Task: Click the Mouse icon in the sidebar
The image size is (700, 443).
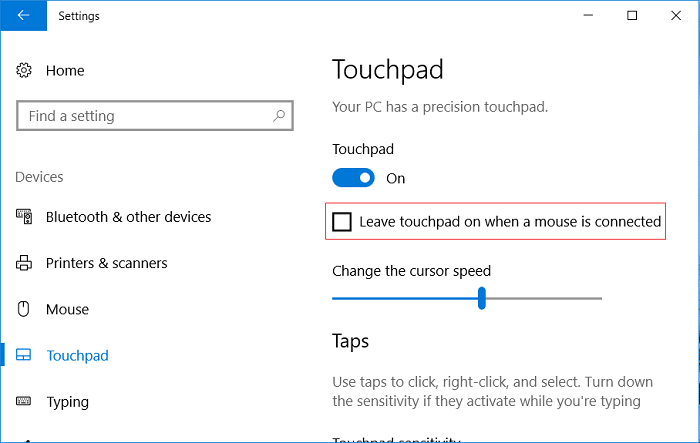Action: pyautogui.click(x=25, y=310)
